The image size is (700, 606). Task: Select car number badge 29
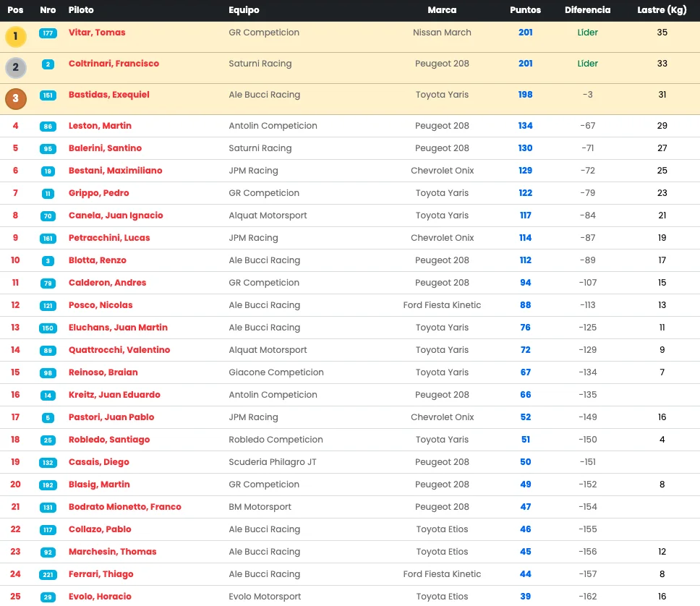pos(48,597)
